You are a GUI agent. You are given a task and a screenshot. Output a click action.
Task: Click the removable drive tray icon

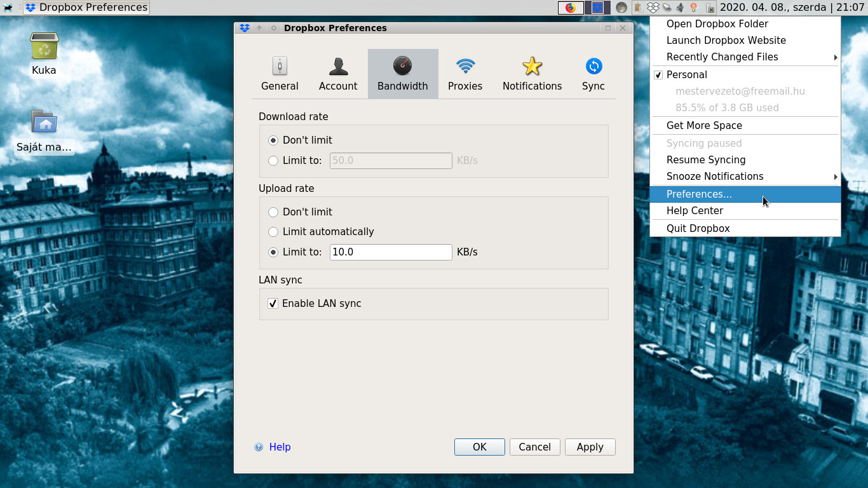667,8
